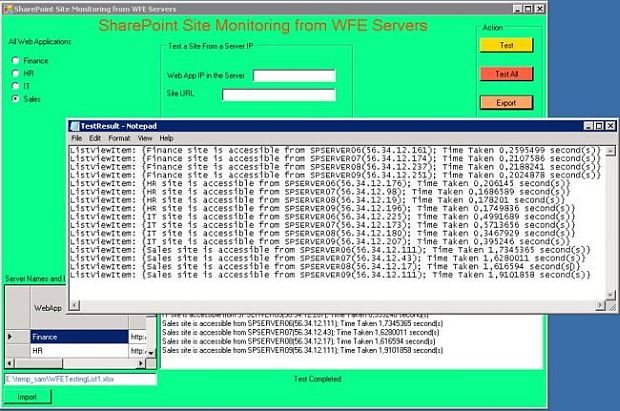
Task: Close the SharePoint Site Monitoring window
Action: (540, 9)
